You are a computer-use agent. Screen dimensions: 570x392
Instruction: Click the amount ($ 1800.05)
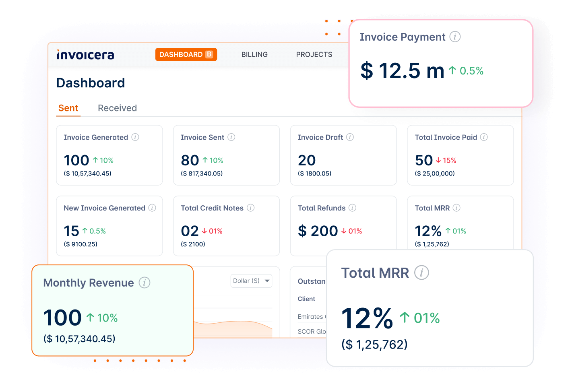(315, 173)
